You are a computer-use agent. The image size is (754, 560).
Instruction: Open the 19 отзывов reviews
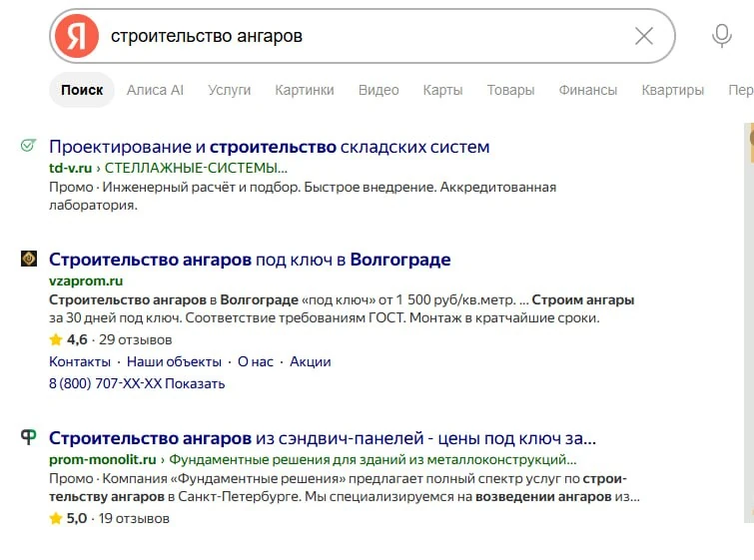point(134,518)
